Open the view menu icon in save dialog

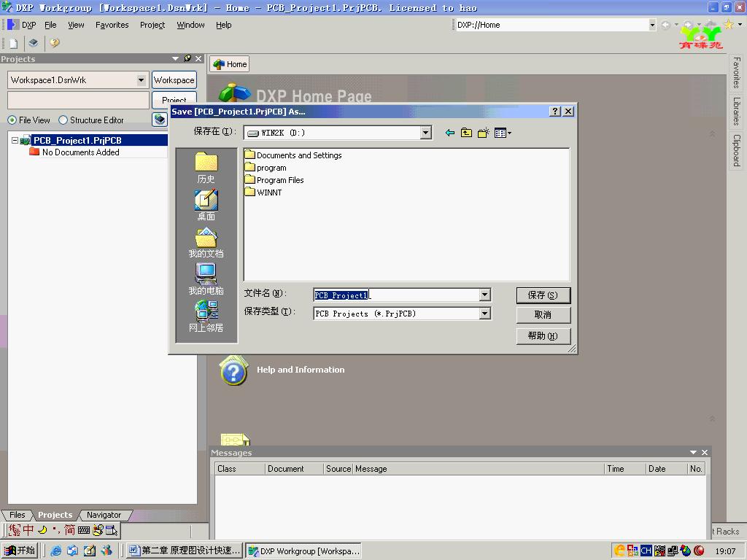coord(503,133)
